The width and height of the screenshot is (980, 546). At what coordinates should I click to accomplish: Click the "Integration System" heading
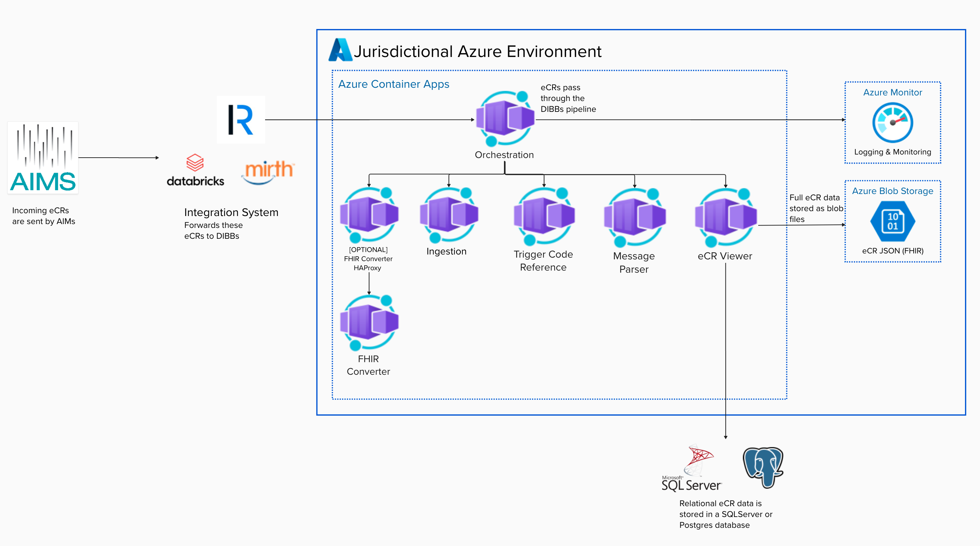pos(231,212)
